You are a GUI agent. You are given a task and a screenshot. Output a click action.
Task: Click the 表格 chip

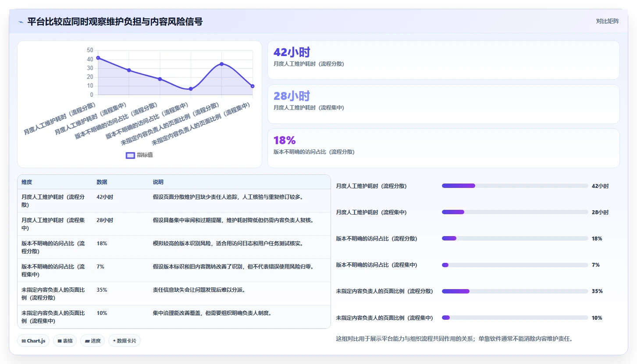click(65, 341)
